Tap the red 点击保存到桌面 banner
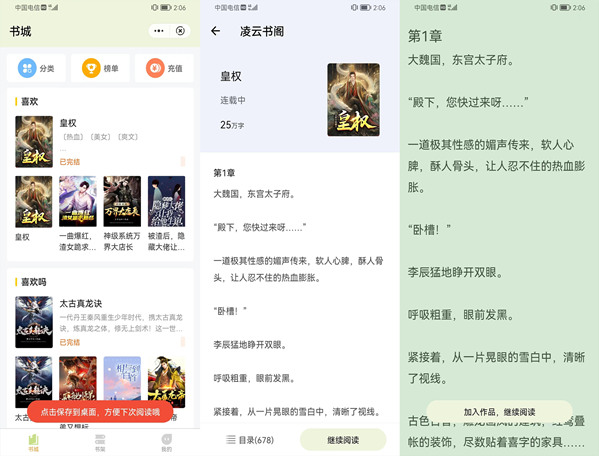 click(x=100, y=412)
